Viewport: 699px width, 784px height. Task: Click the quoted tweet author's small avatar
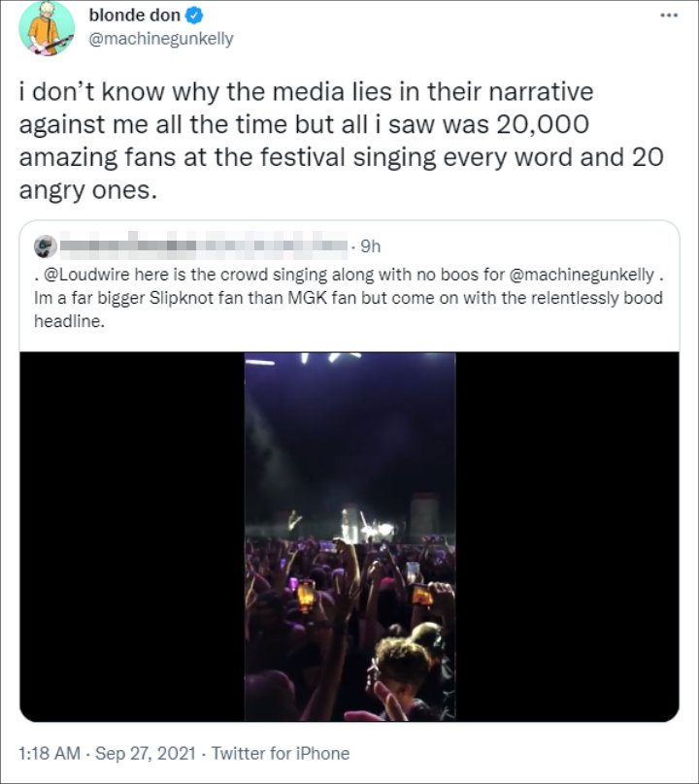pos(43,247)
